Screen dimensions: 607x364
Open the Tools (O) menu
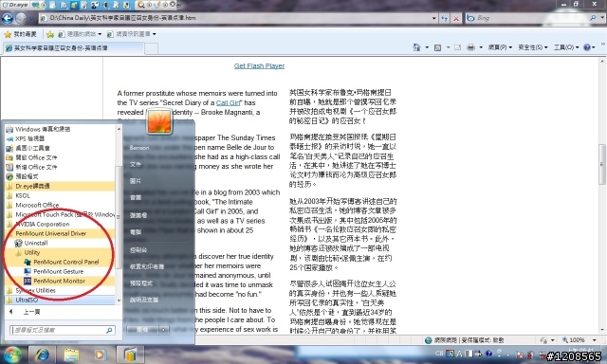pos(565,47)
